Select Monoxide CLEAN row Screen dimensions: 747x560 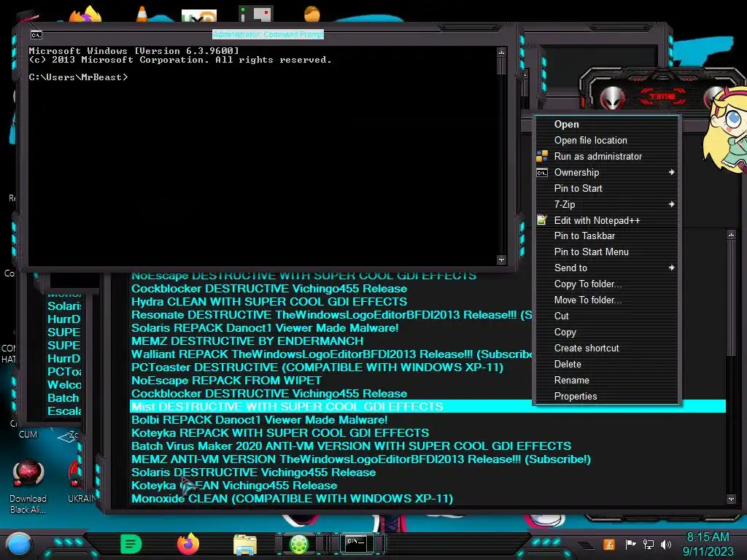pos(292,499)
